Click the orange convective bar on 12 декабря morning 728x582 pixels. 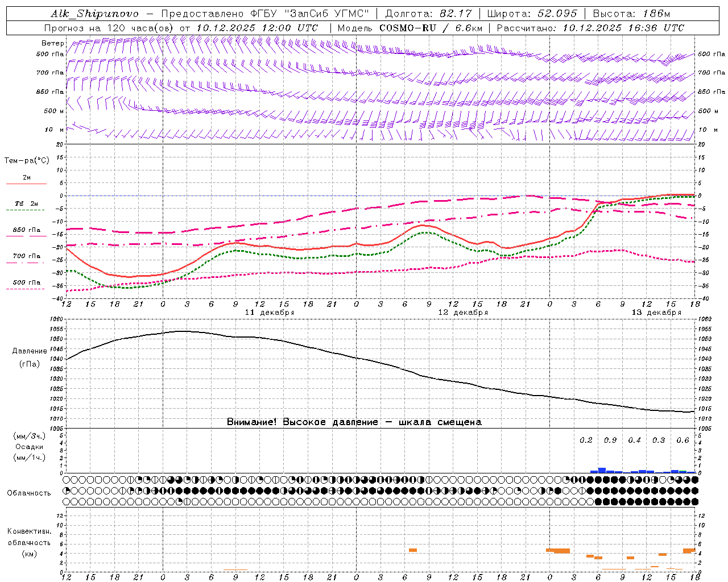(x=413, y=550)
